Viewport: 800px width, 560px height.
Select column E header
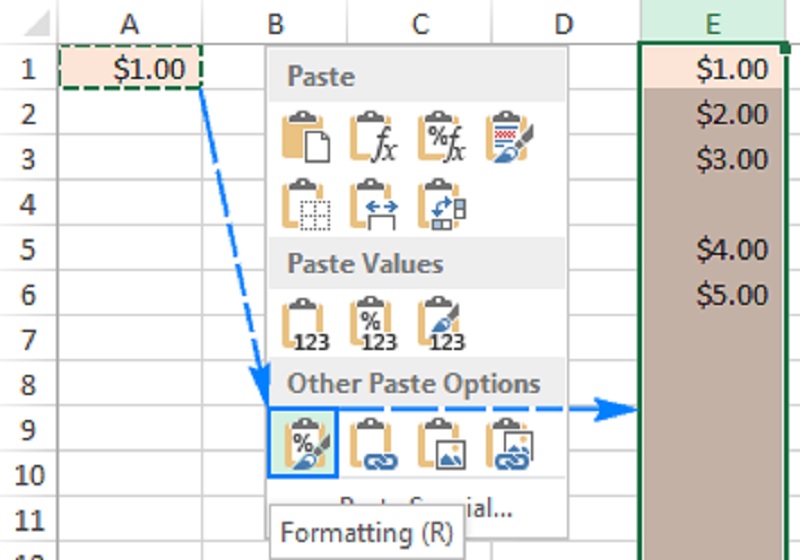[x=713, y=23]
